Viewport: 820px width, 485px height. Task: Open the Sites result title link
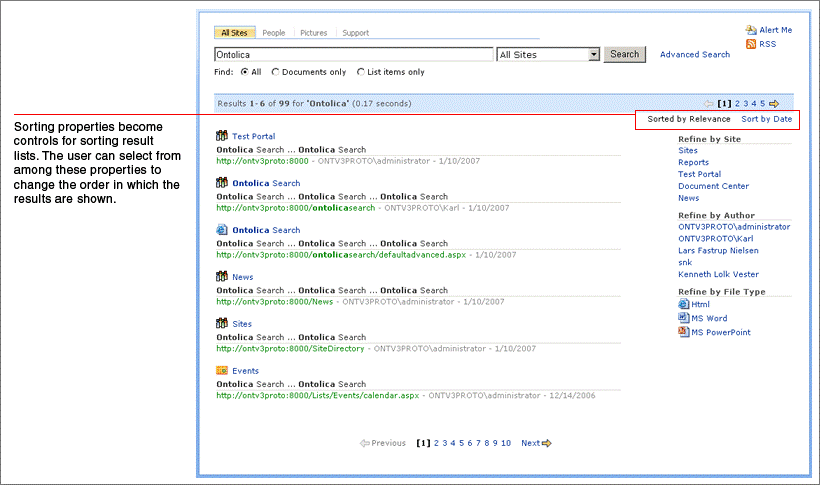[x=242, y=324]
